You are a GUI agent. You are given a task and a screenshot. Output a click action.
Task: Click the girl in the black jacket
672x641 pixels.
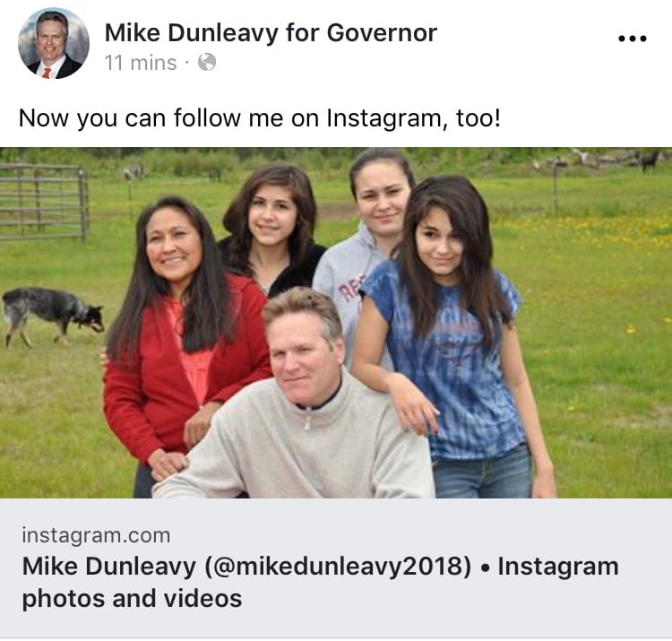click(272, 231)
